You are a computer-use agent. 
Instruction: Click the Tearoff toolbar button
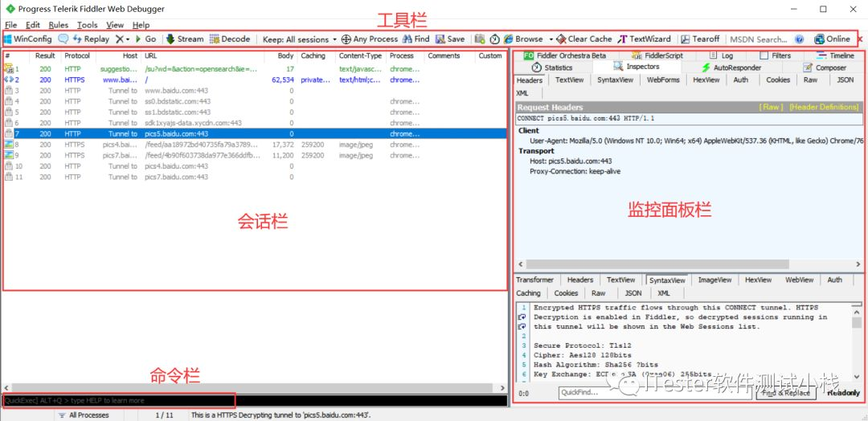(700, 39)
